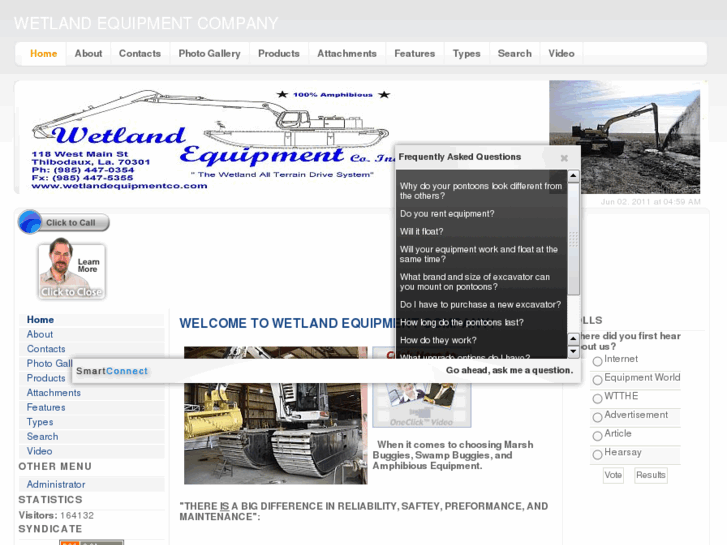Click the Wetland Equipment logo banner

tap(209, 139)
